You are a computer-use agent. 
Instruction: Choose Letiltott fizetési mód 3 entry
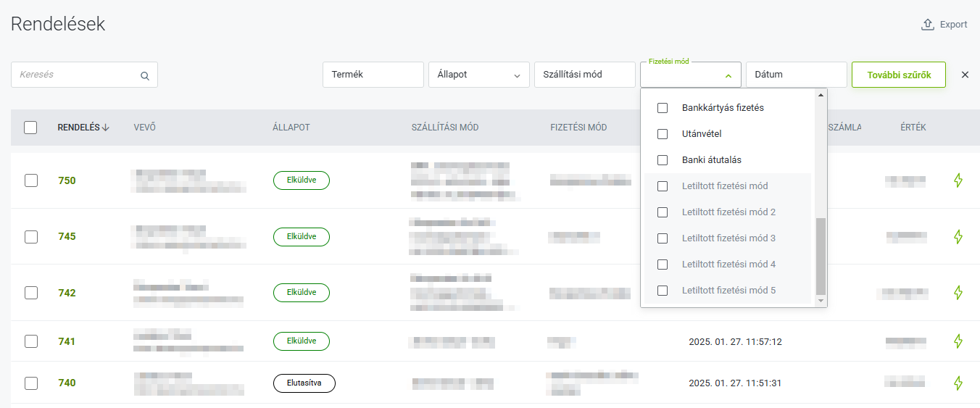tap(728, 238)
